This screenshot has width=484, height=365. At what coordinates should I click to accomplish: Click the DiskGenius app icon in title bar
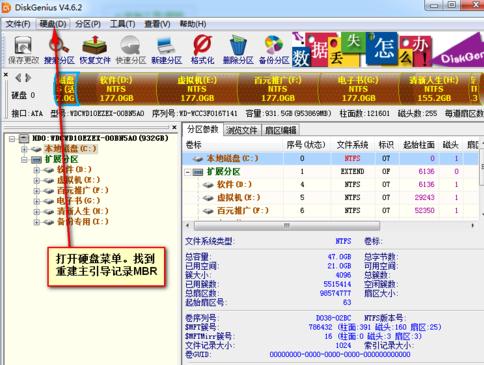(6, 7)
